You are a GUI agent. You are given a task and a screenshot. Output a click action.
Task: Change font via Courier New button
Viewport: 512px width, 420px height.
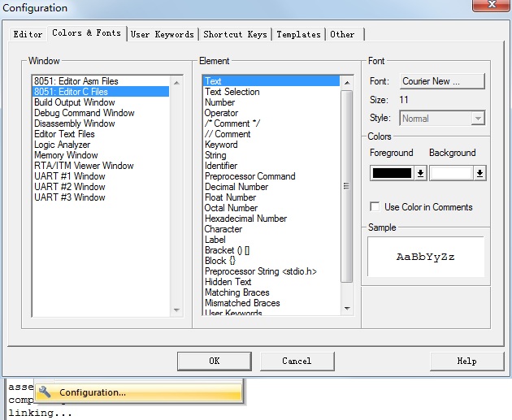(442, 81)
